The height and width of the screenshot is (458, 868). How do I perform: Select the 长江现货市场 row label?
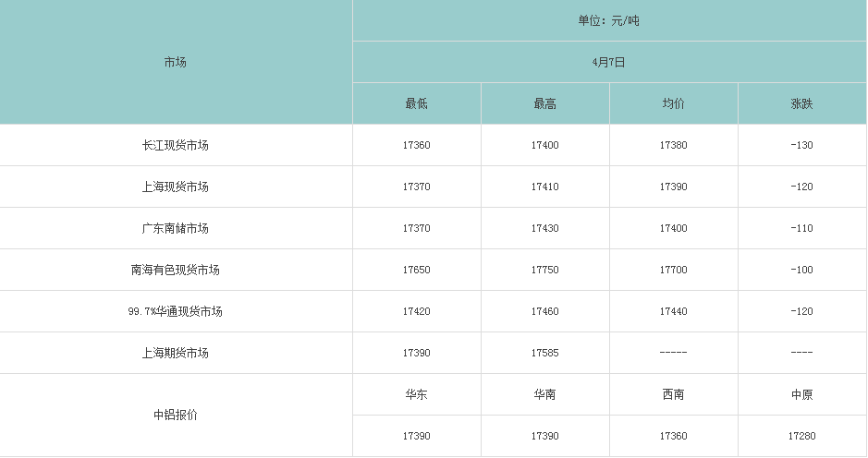(176, 145)
